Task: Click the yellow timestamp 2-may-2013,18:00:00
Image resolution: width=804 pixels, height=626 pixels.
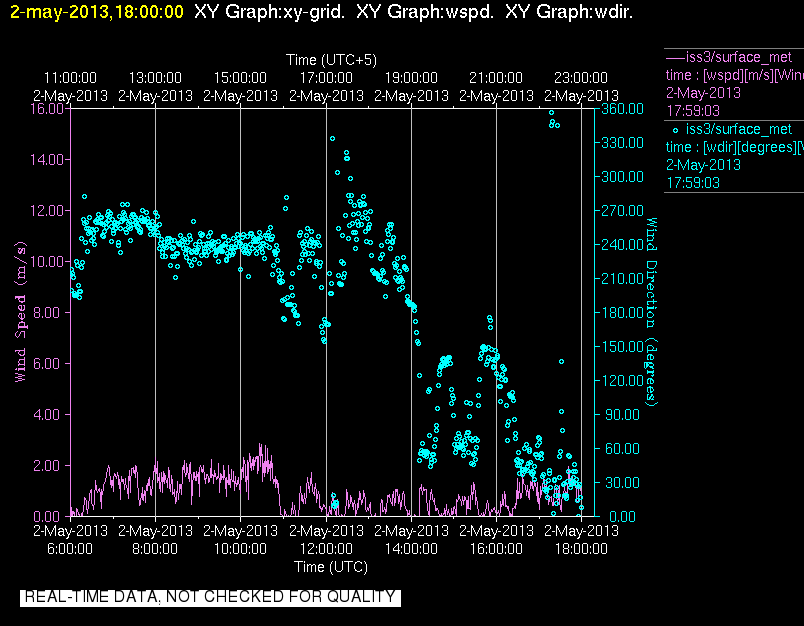Action: [97, 12]
